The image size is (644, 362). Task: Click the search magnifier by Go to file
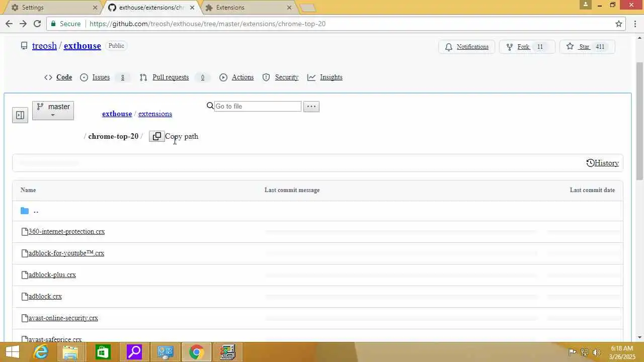210,106
